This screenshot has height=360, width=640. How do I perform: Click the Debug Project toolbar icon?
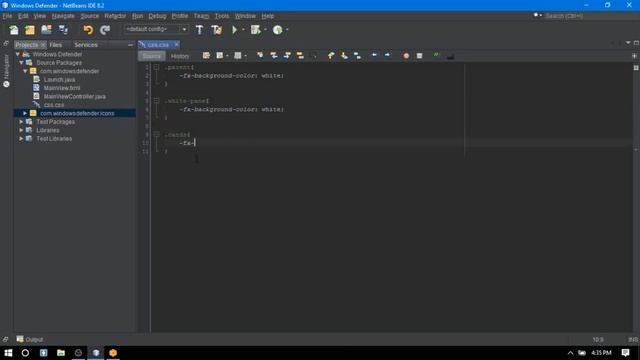[256, 30]
